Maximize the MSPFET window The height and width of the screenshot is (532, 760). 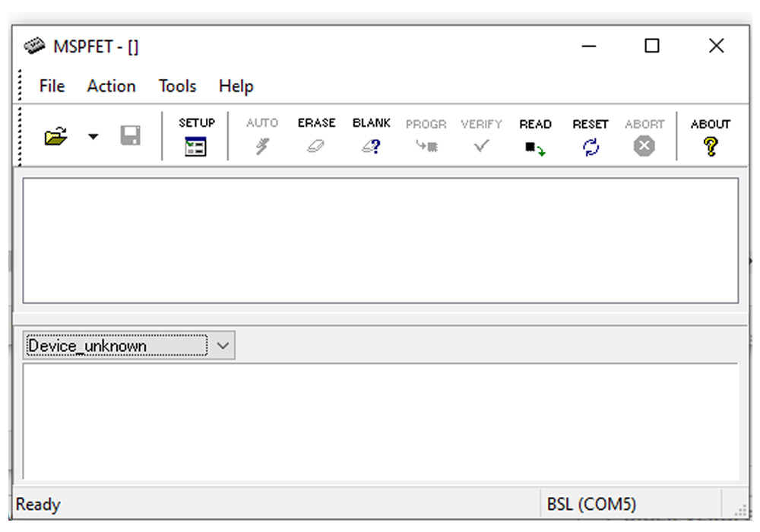point(652,46)
